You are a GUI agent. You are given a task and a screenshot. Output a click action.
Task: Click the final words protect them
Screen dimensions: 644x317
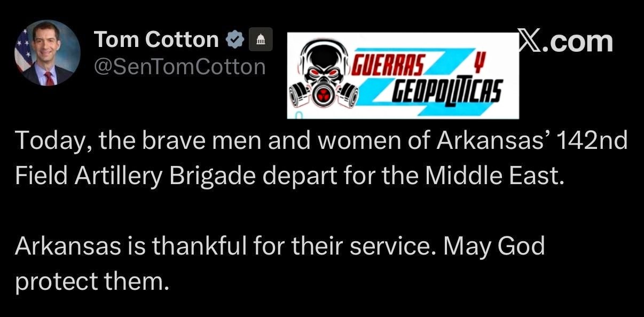[92, 281]
